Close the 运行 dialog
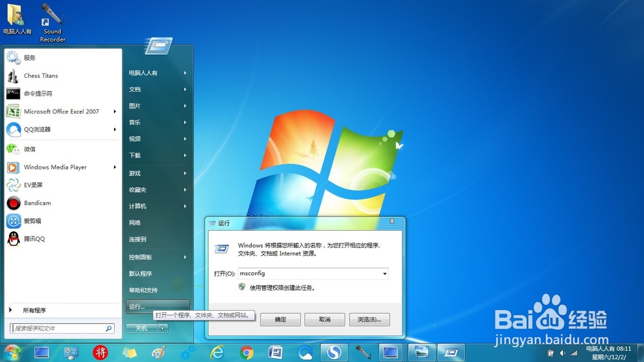644x362 pixels. point(392,222)
